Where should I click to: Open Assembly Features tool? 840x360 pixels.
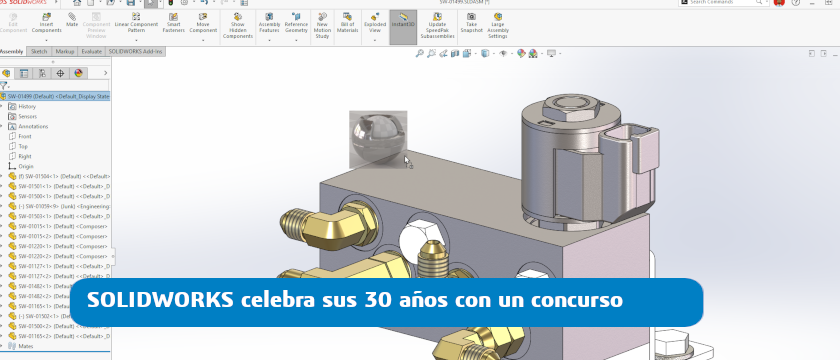(269, 24)
